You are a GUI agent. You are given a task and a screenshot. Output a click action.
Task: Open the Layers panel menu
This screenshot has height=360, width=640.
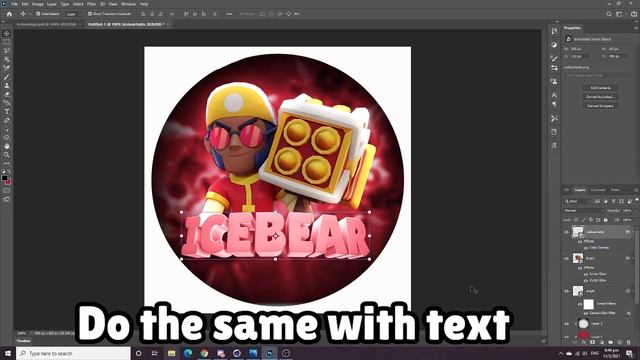tap(636, 190)
